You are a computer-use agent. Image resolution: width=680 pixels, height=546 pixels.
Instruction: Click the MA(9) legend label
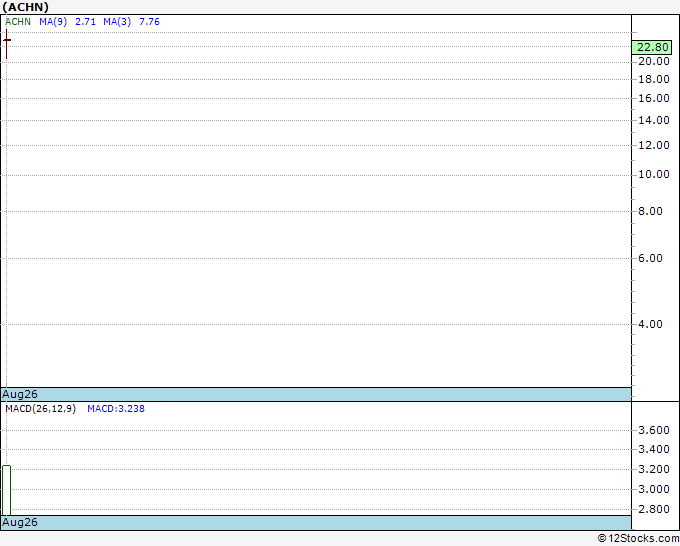[x=53, y=22]
